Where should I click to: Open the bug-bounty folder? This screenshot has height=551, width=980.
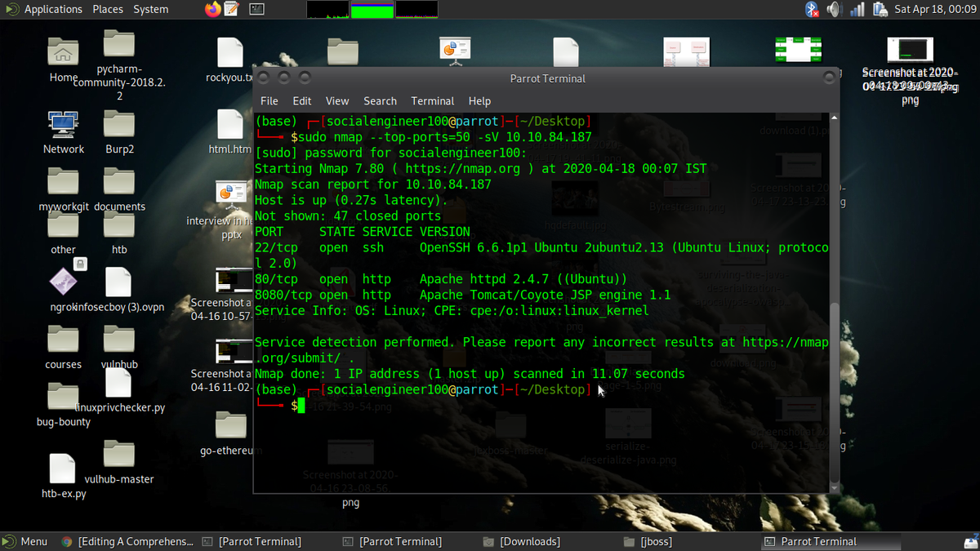pyautogui.click(x=64, y=406)
